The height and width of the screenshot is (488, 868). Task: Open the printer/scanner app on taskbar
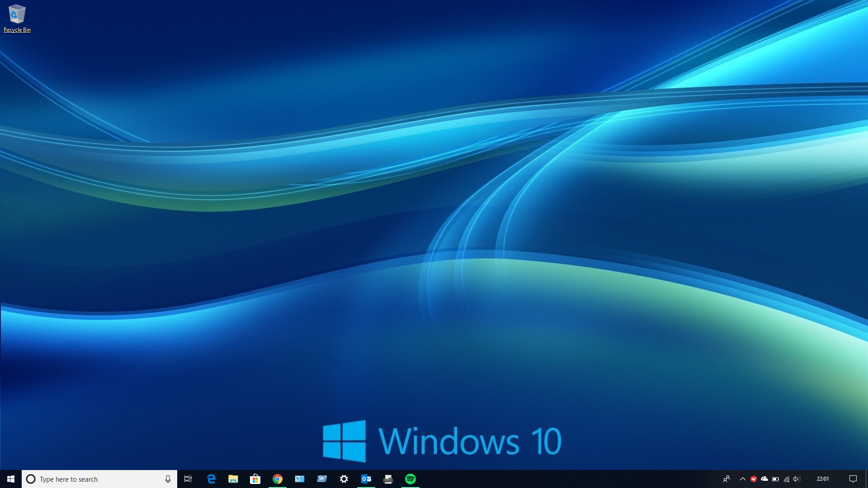(x=388, y=479)
